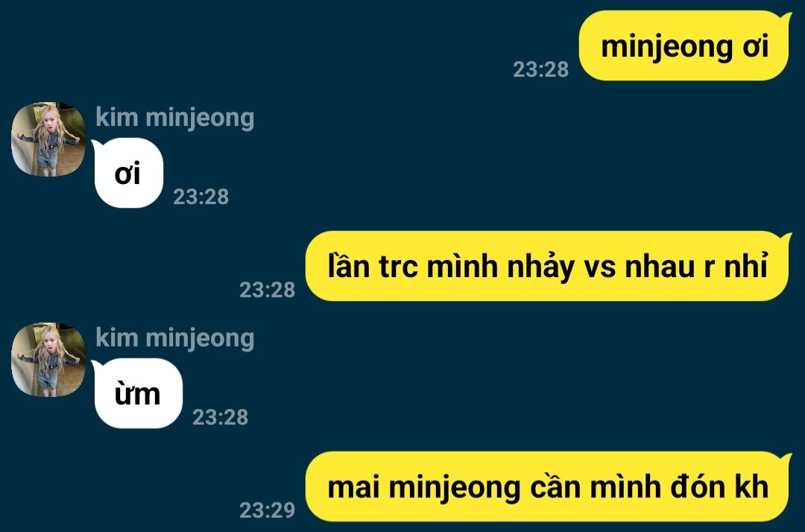The image size is (805, 532).
Task: Click the word 'mai' starting the last message
Action: click(354, 487)
